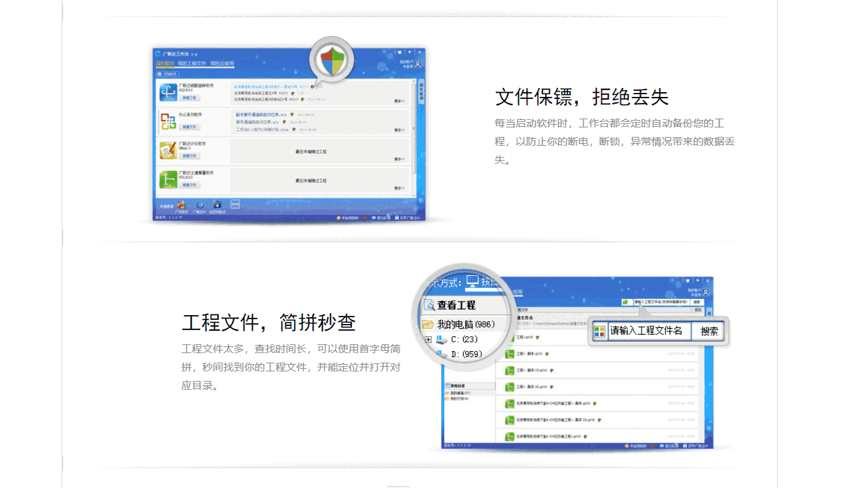Click the 搜索 button in the search callout

point(709,331)
